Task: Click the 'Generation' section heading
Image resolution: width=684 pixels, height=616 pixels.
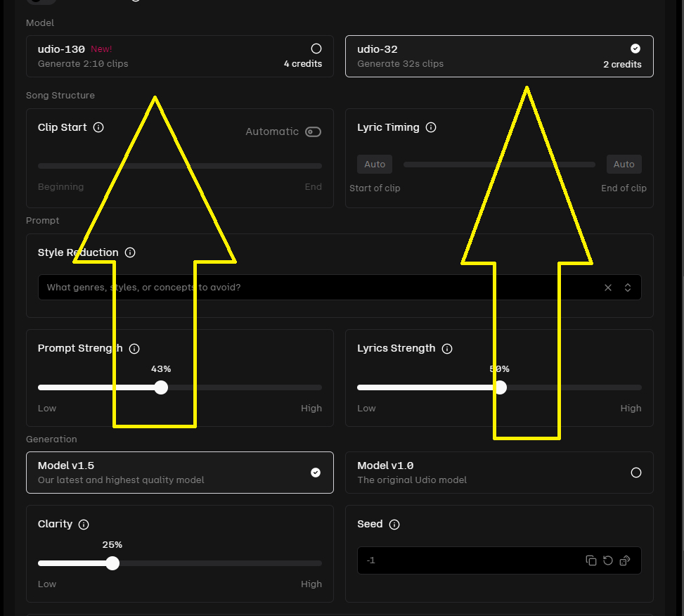Action: click(x=51, y=439)
